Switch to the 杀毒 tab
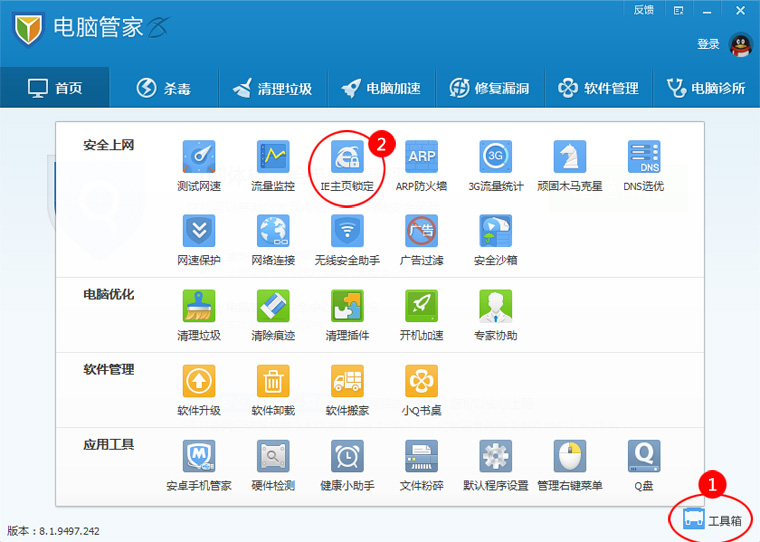Viewport: 760px width, 542px height. [x=162, y=88]
